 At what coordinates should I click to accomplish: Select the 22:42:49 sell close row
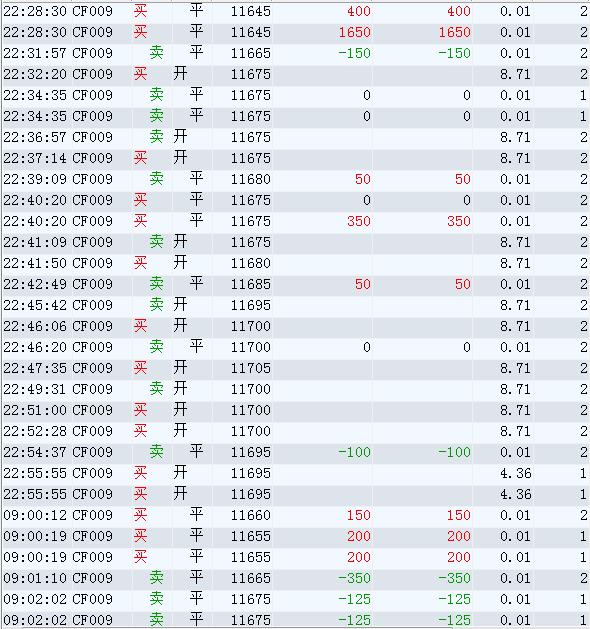296,284
